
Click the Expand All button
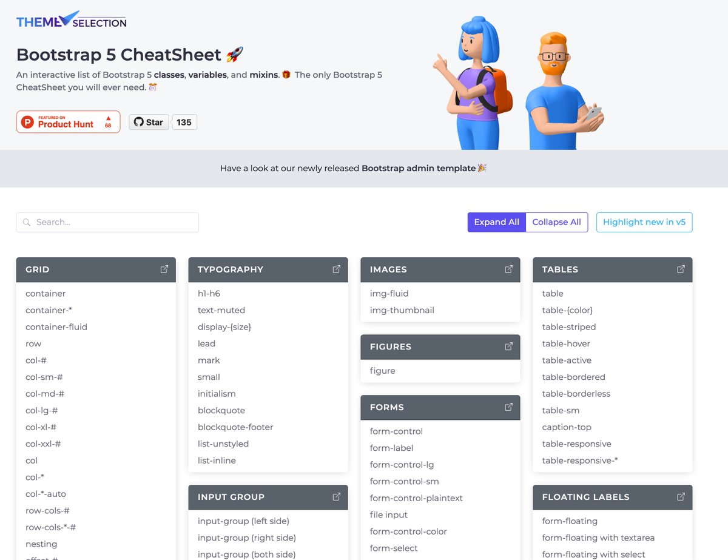(497, 222)
